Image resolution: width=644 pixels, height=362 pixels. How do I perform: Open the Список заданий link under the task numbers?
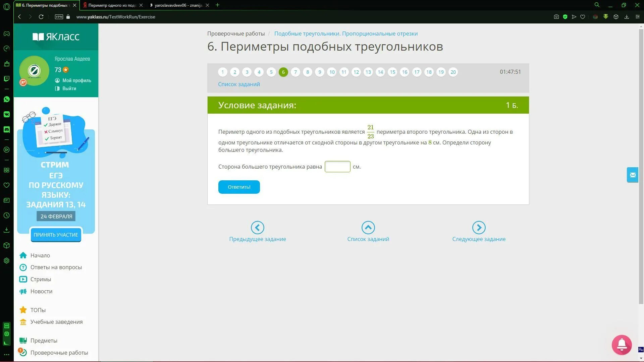click(239, 84)
